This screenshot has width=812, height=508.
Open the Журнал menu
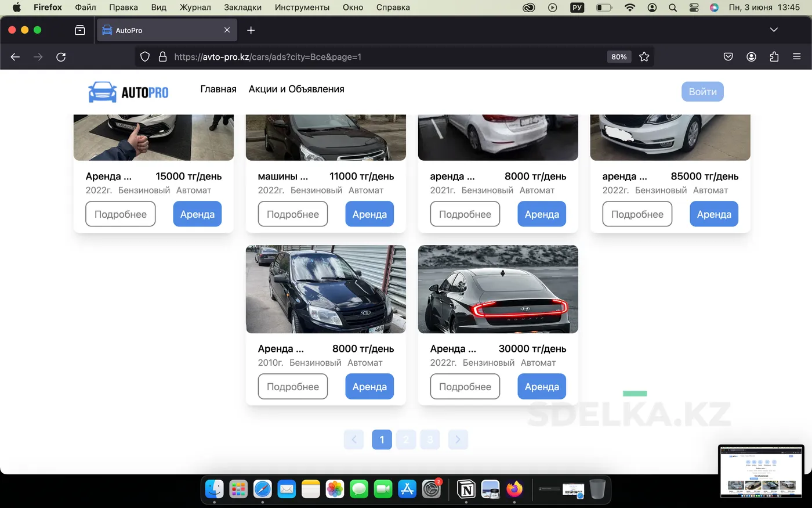pyautogui.click(x=195, y=8)
